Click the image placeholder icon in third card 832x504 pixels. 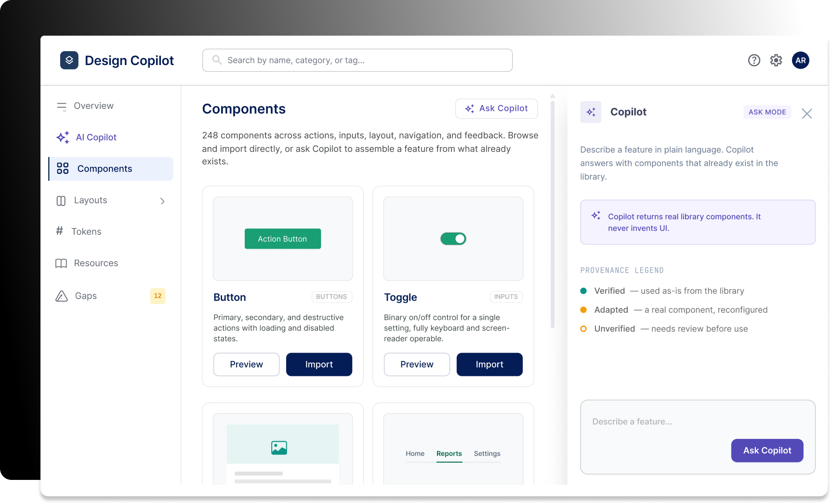279,448
